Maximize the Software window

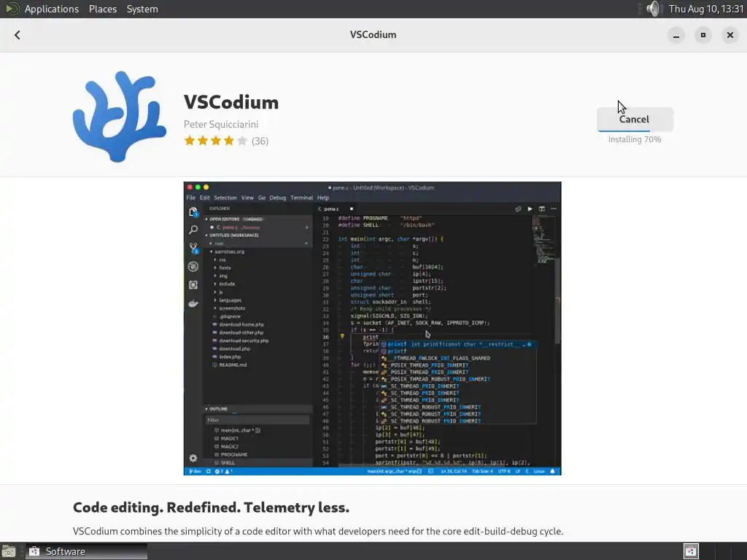[703, 35]
